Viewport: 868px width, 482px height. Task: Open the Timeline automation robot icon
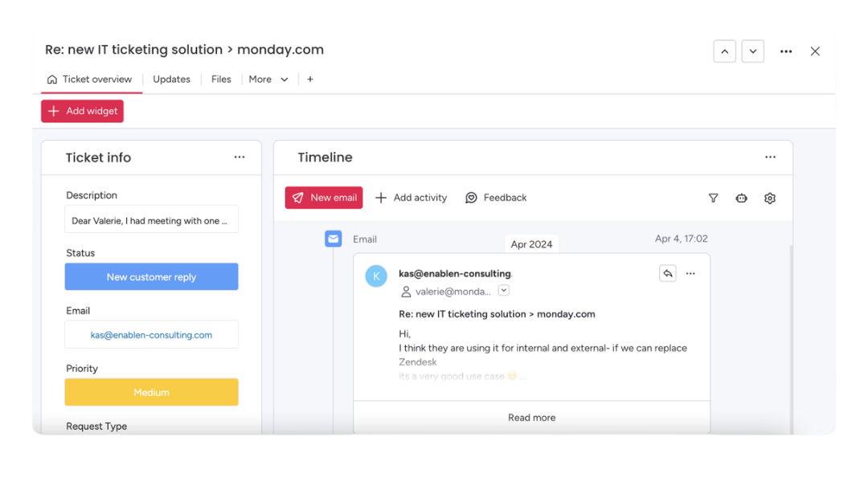pos(741,198)
